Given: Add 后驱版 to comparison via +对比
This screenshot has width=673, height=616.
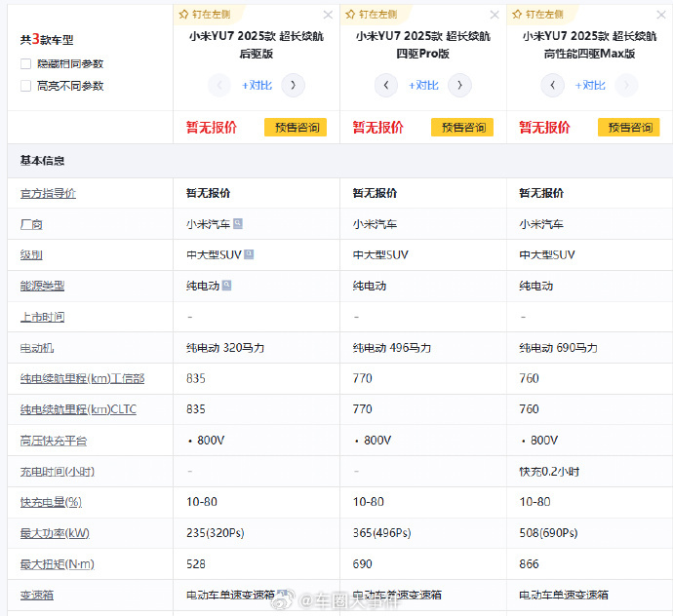Looking at the screenshot, I should [257, 86].
